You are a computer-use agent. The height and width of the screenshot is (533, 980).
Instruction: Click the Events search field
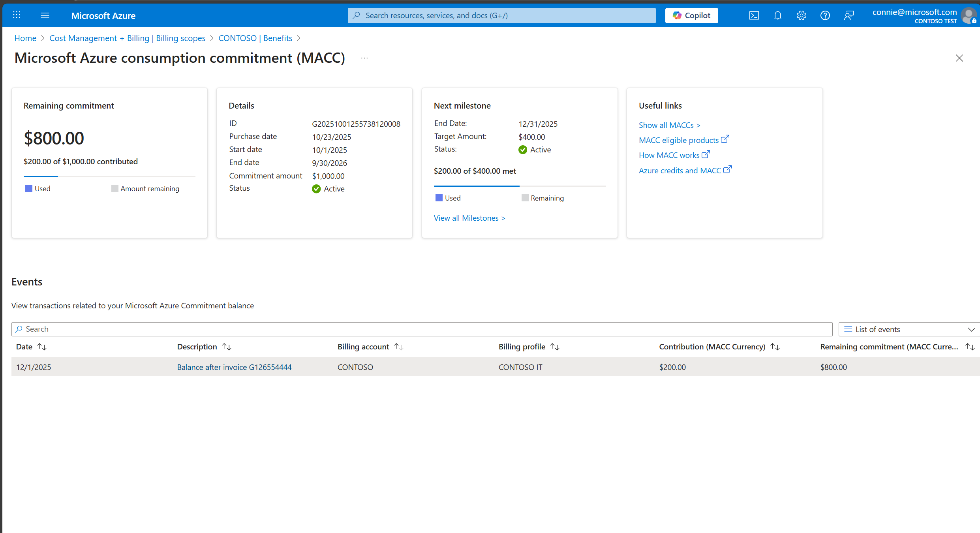pyautogui.click(x=422, y=329)
